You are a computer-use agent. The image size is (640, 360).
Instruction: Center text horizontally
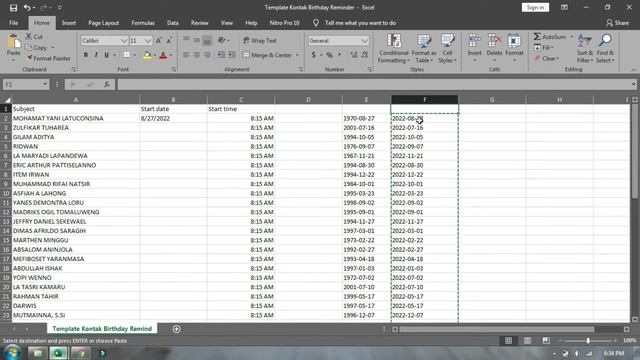coord(197,55)
